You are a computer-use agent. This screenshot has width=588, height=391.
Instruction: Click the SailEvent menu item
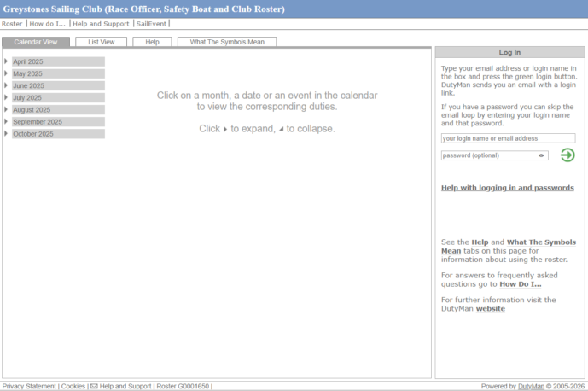click(151, 24)
